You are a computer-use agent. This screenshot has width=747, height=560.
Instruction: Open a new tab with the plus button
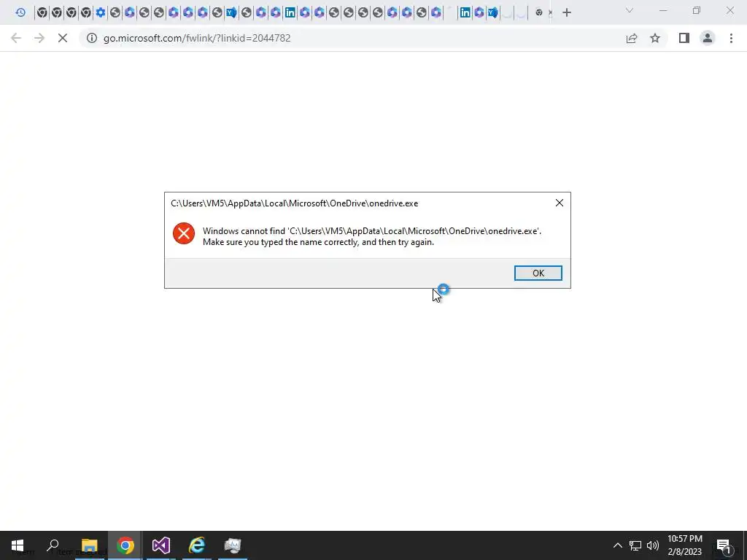point(566,12)
